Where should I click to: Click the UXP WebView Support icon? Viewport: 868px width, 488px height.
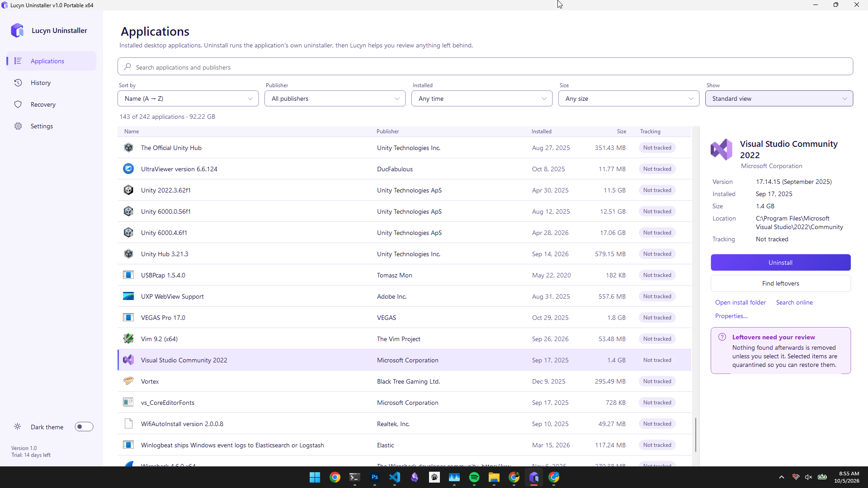(x=128, y=296)
